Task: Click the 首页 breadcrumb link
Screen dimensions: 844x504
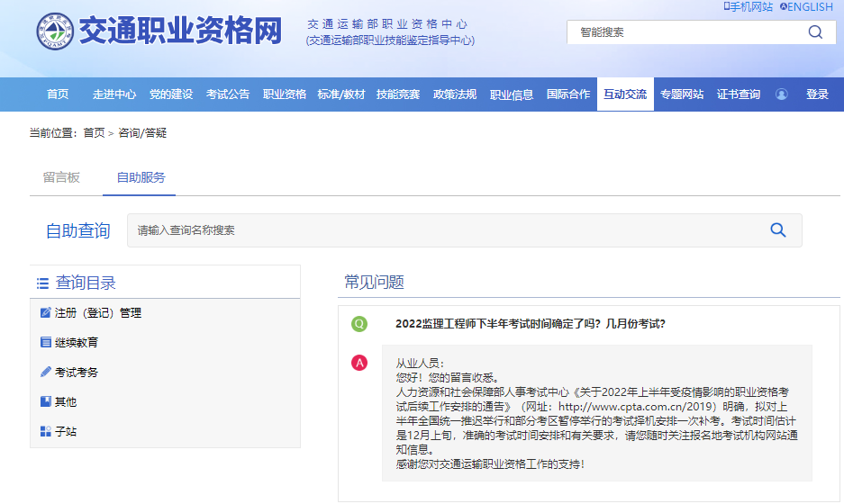Action: tap(94, 133)
